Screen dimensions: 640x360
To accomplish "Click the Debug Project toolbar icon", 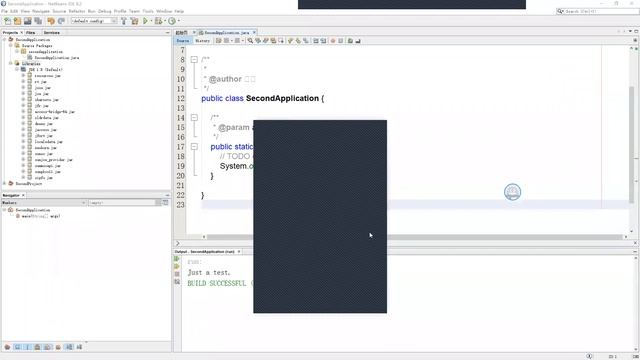I will (158, 21).
